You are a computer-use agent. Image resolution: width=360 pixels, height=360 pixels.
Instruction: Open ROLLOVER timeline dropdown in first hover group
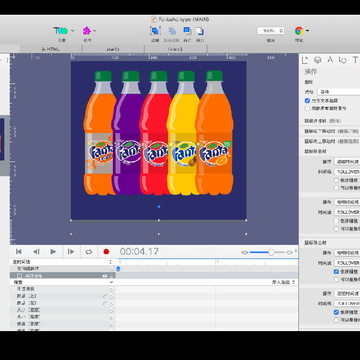347,172
